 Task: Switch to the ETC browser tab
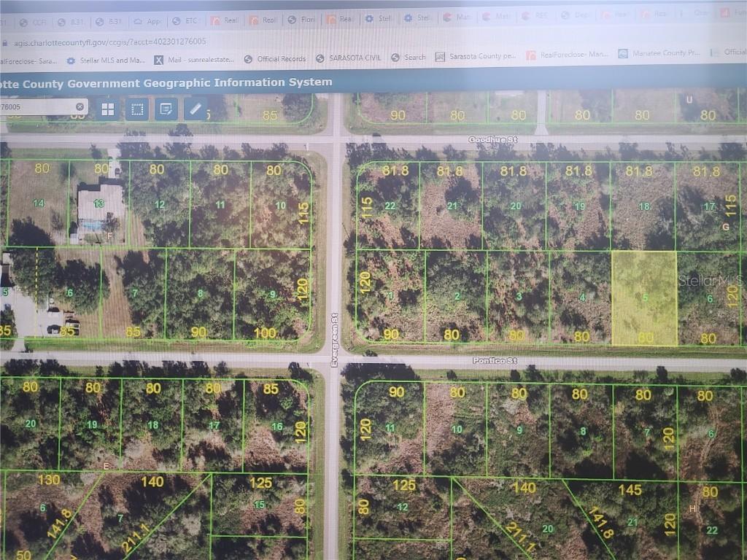[x=189, y=20]
